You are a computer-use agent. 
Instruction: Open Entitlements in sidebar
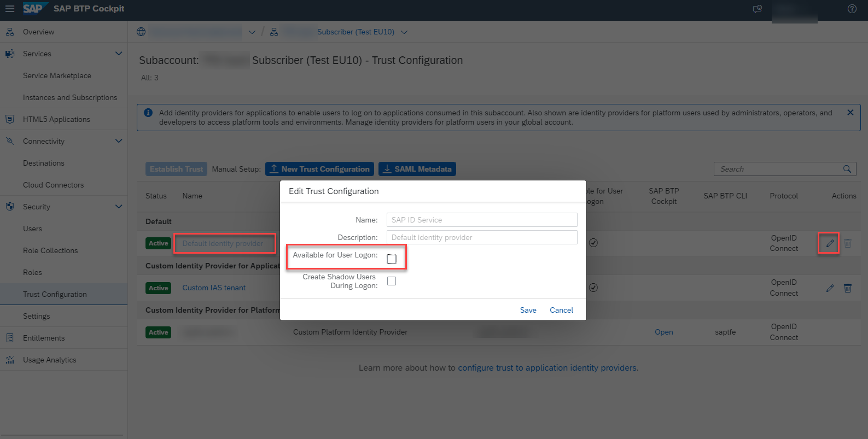[44, 338]
